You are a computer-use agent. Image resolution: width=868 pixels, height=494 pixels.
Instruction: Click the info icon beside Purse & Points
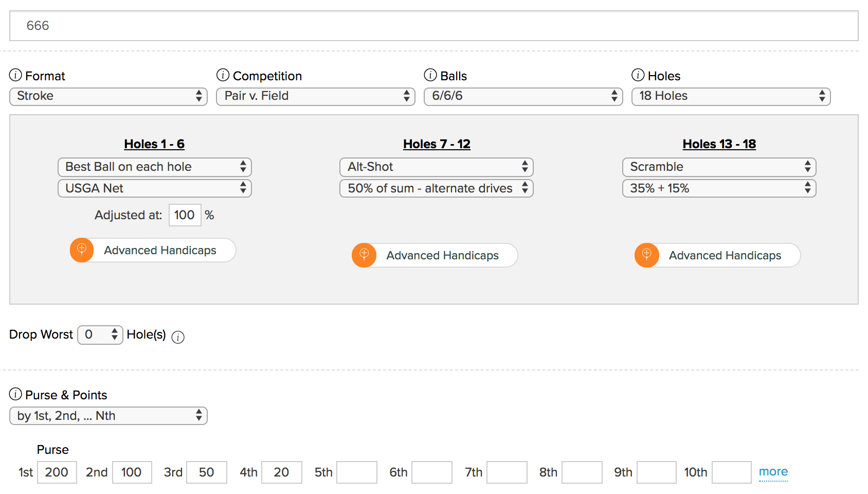coord(15,395)
